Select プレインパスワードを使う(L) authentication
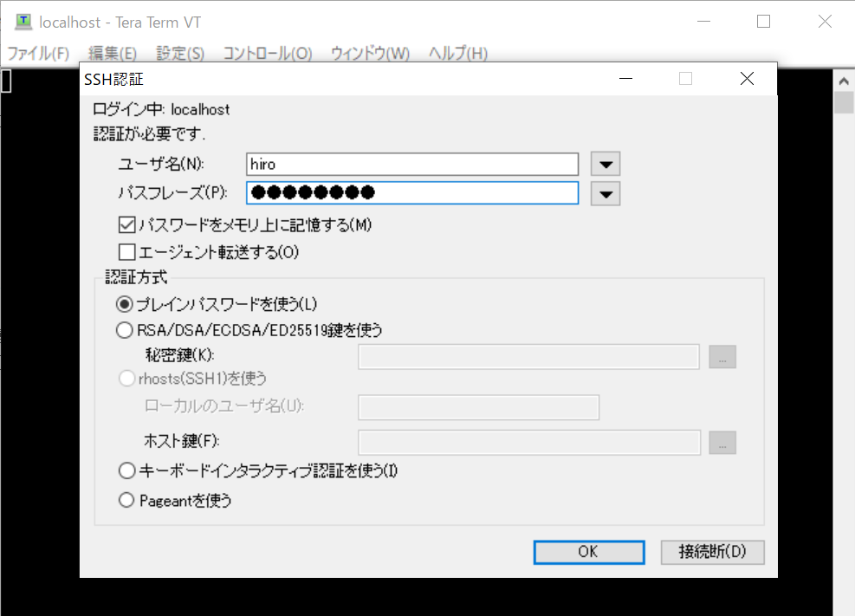 (126, 304)
